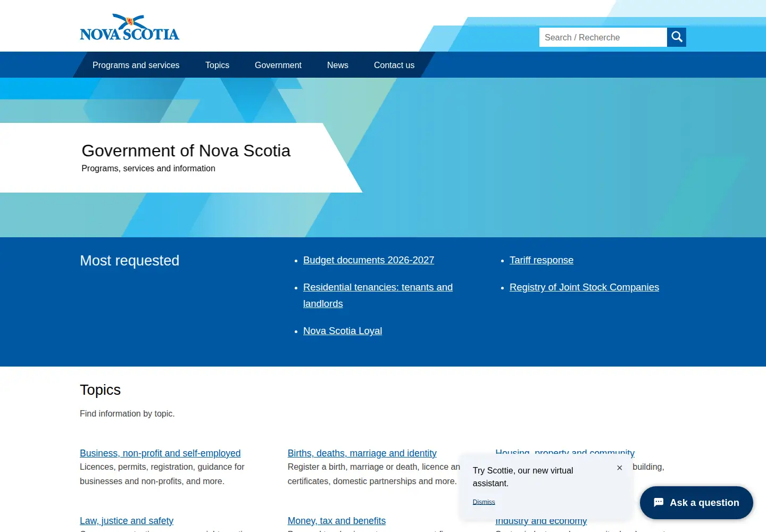Open Budget documents 2026-2027 link
766x532 pixels.
[369, 260]
